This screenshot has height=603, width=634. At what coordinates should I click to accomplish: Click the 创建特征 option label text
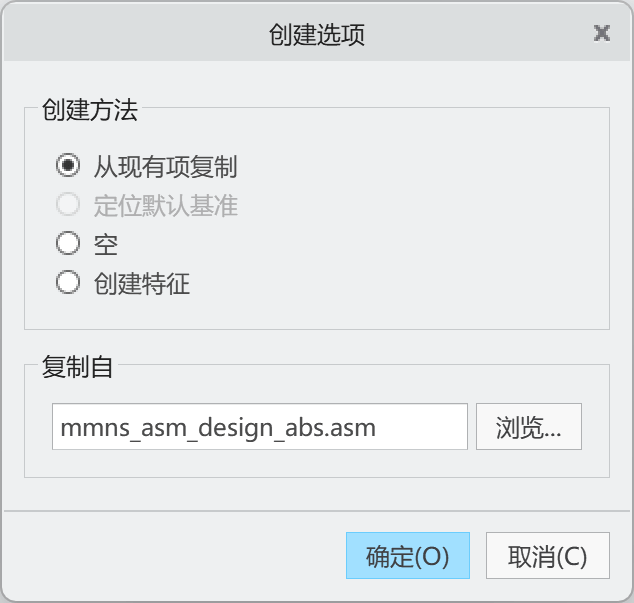click(x=142, y=283)
